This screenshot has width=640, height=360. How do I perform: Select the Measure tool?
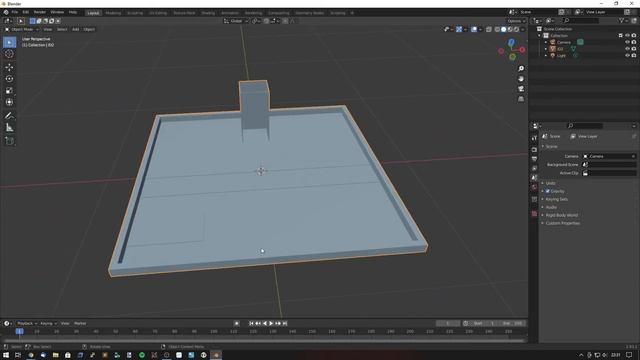(9, 128)
